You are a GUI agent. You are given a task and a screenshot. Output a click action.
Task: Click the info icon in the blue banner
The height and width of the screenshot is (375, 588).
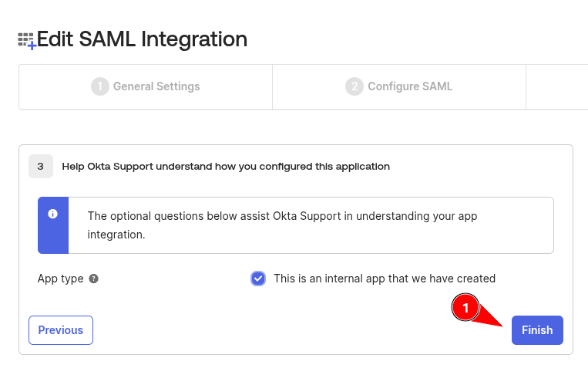(x=53, y=214)
